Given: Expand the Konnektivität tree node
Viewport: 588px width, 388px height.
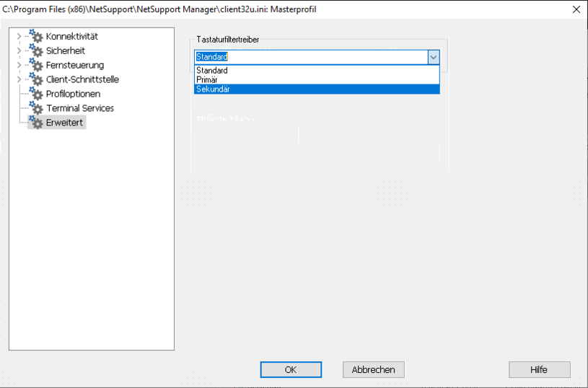Looking at the screenshot, I should pyautogui.click(x=19, y=36).
